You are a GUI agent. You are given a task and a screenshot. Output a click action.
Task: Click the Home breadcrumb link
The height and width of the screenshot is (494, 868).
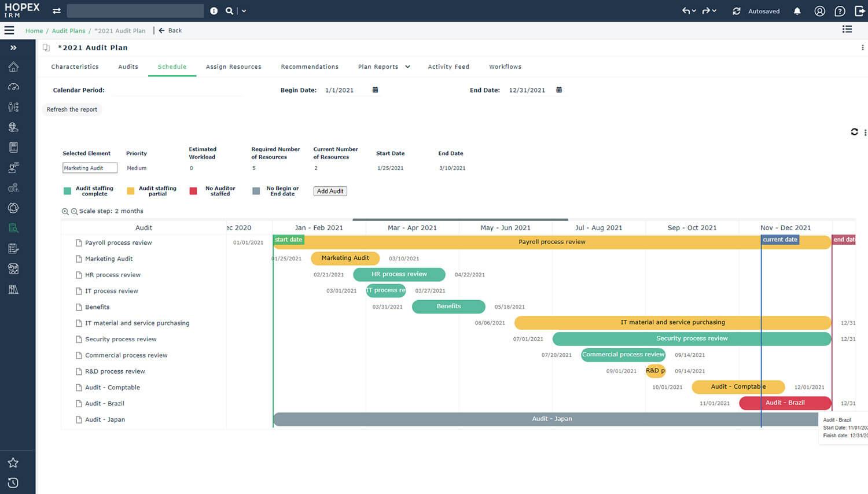pyautogui.click(x=34, y=31)
